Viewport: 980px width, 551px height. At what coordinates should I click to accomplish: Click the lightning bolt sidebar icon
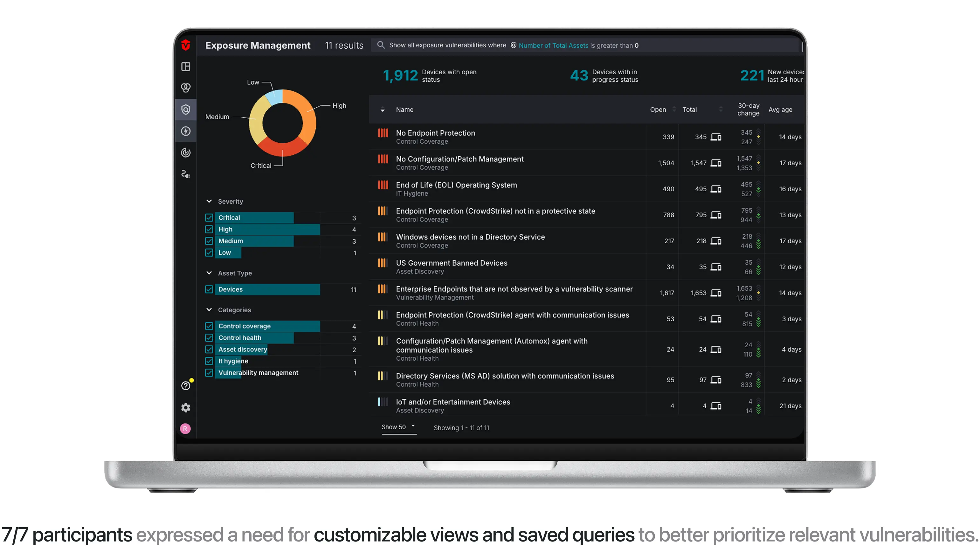tap(186, 131)
